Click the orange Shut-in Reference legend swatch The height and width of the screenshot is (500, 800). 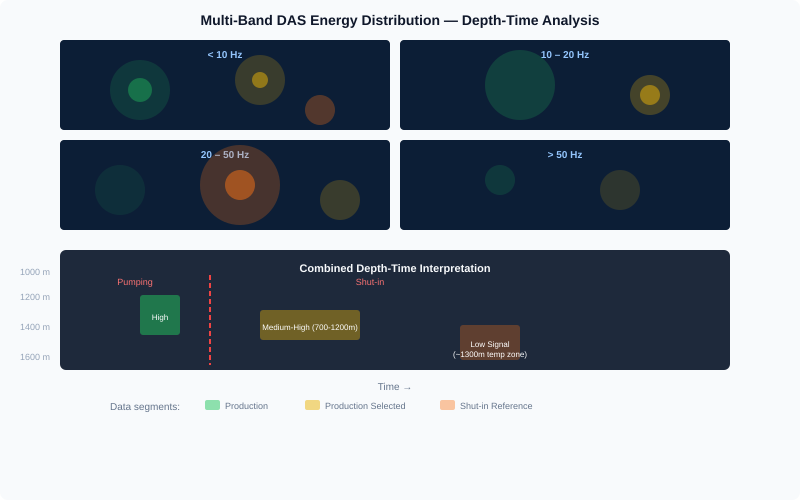(447, 405)
